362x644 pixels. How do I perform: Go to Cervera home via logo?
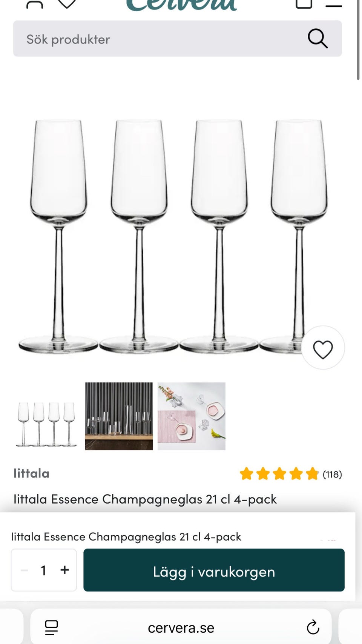(x=181, y=5)
